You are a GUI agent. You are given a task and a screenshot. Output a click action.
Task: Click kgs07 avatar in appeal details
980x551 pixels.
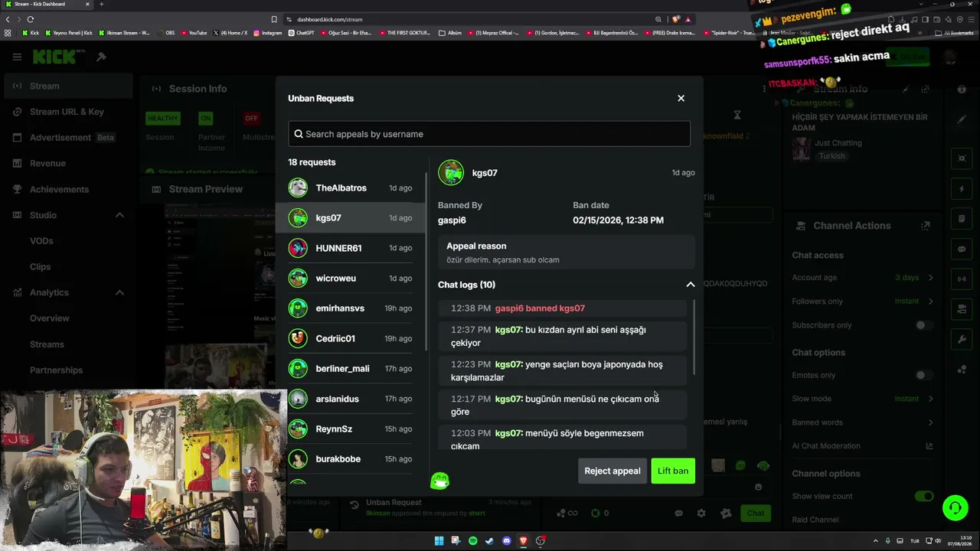451,173
